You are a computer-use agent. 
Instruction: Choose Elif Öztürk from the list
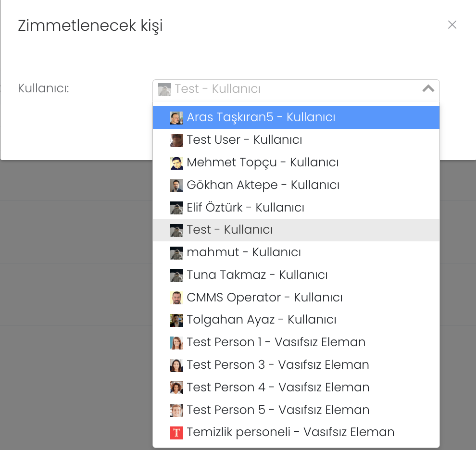coord(245,208)
